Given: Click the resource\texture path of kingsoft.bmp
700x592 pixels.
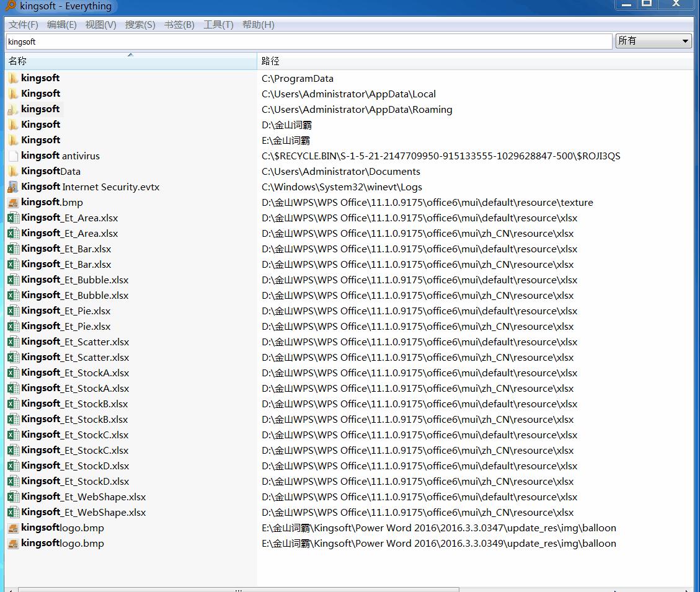Looking at the screenshot, I should tap(427, 202).
